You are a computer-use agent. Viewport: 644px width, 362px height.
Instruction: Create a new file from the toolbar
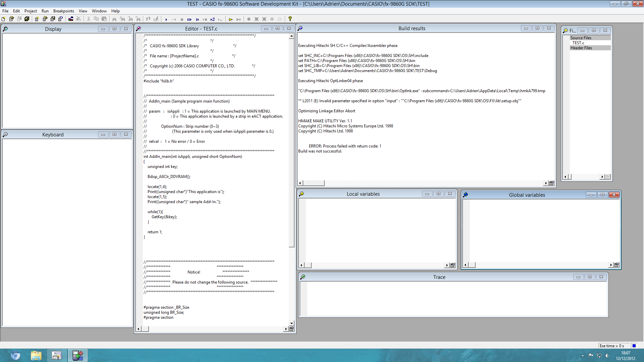pos(3,19)
